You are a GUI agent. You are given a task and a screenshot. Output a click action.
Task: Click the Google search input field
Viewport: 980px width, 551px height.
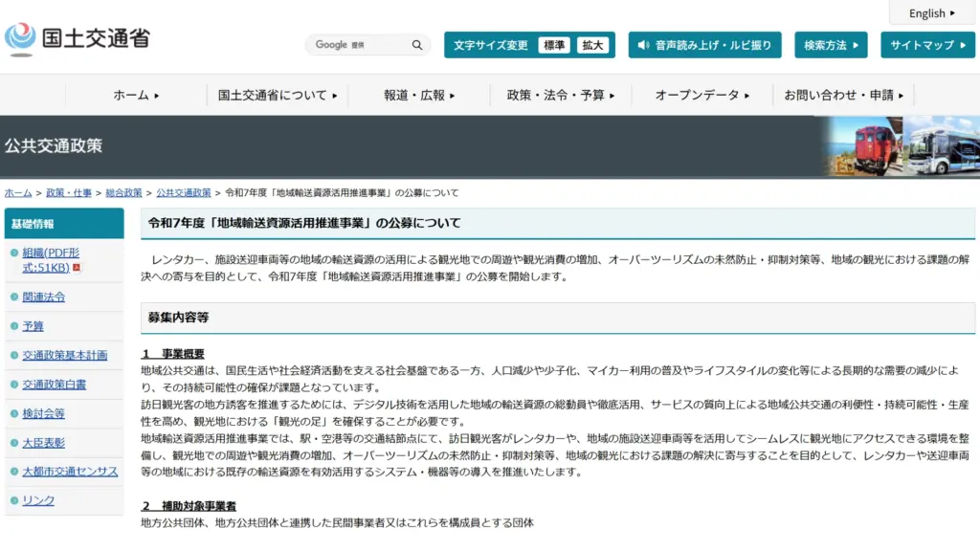[x=360, y=45]
